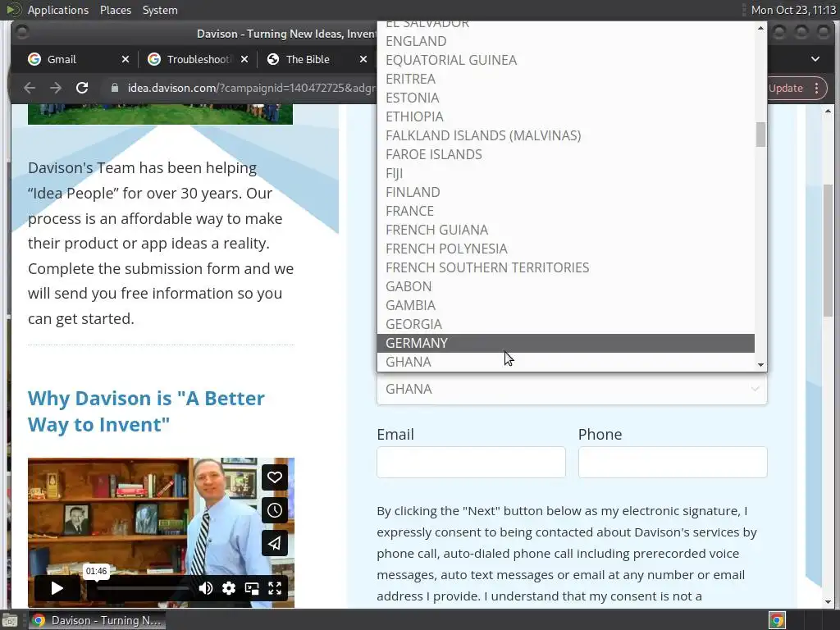Click the page vertical scrollbar thumb
This screenshot has width=840, height=630.
829,251
